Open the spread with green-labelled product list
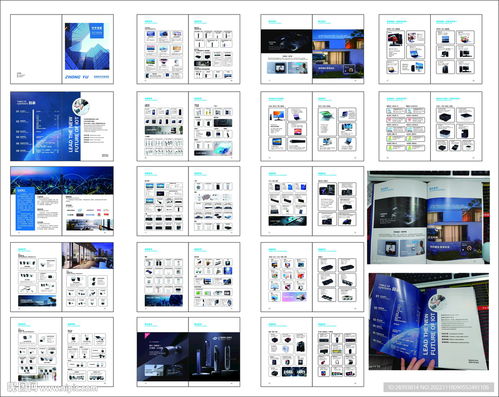The height and width of the screenshot is (397, 499). (431, 126)
